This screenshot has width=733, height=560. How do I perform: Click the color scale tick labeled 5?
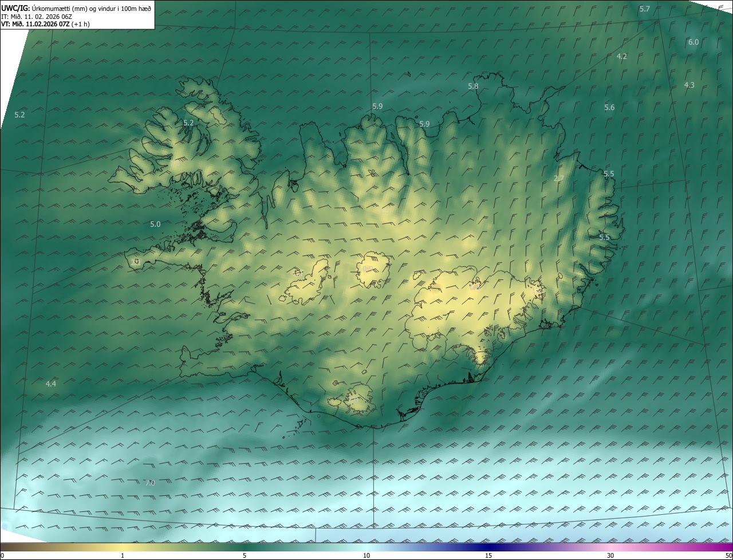click(245, 555)
